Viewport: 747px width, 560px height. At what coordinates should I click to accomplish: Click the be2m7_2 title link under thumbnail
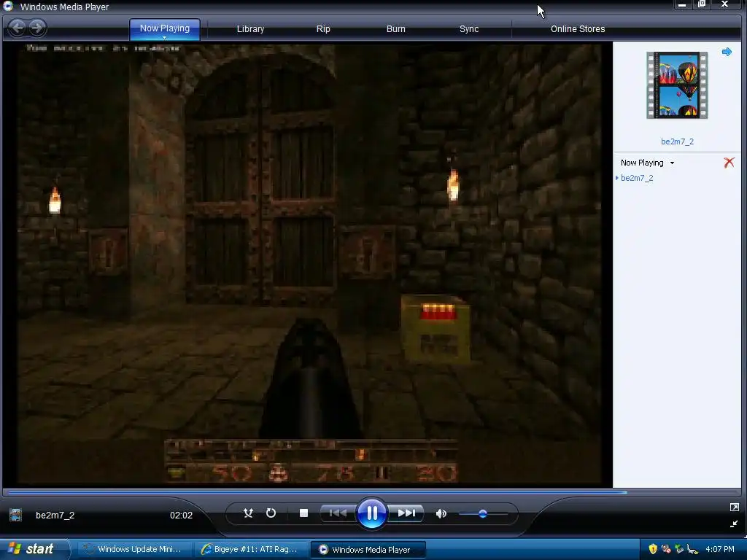pos(677,141)
